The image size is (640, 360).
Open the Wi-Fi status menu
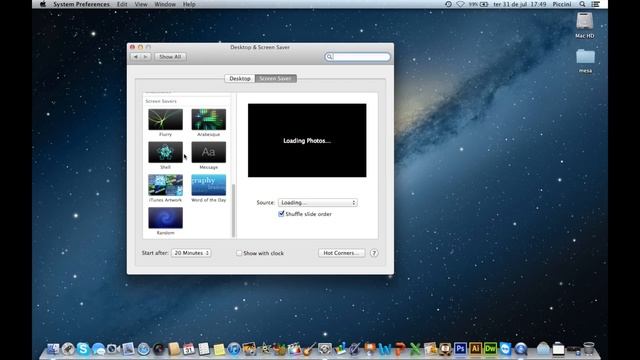click(x=460, y=4)
